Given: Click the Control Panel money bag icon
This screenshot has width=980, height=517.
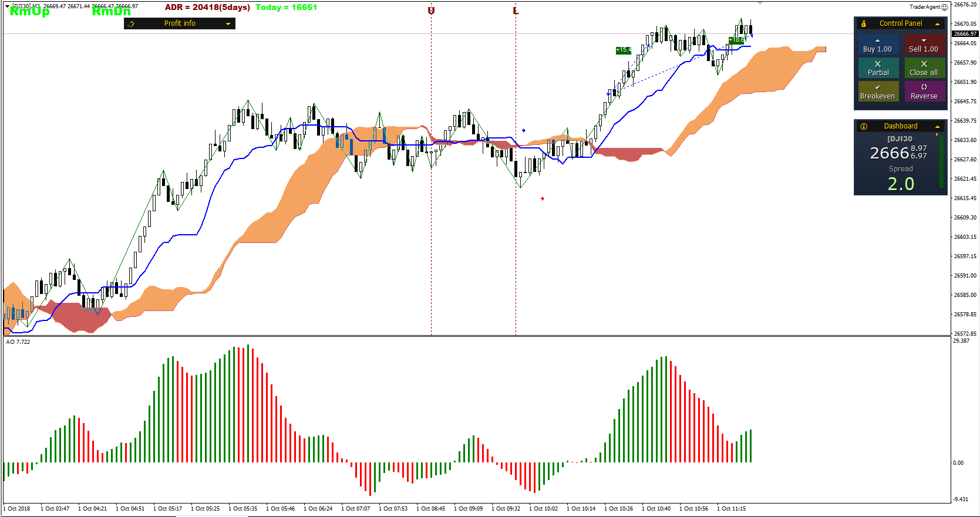Looking at the screenshot, I should click(x=864, y=24).
